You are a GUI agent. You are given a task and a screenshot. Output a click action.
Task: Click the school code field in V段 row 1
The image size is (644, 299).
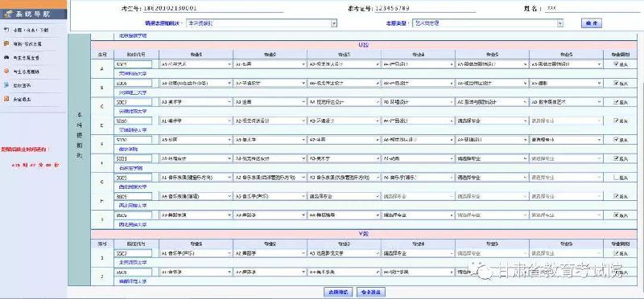pos(133,253)
